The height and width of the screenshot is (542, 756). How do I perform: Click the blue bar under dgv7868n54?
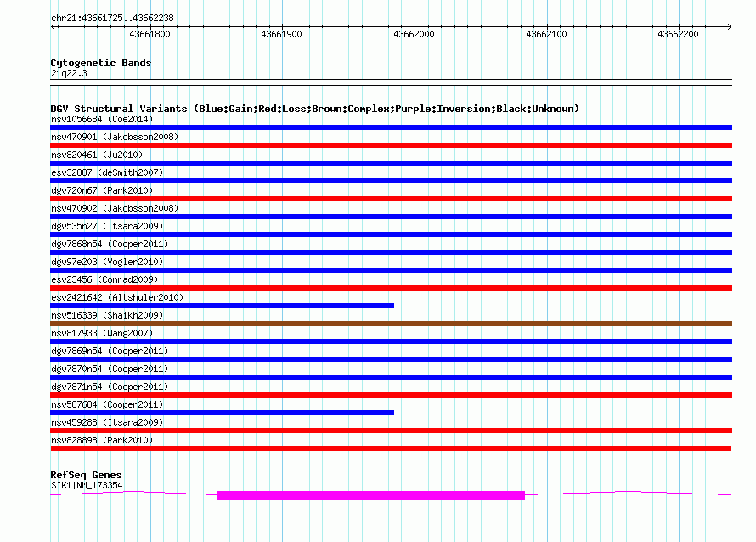(391, 252)
